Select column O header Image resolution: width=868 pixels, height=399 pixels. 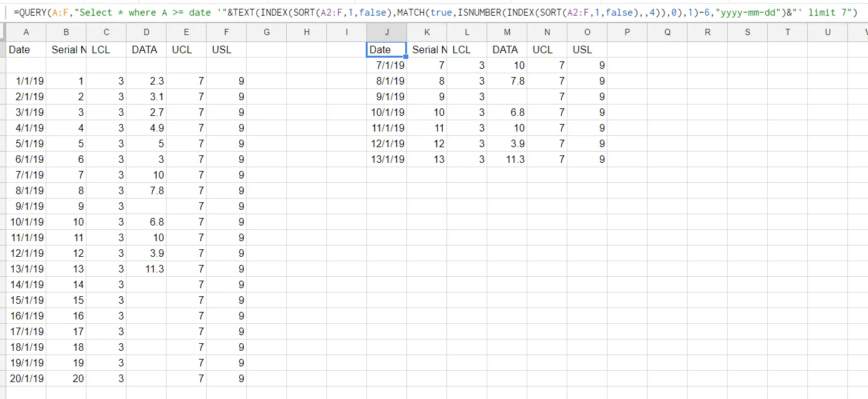pyautogui.click(x=587, y=32)
